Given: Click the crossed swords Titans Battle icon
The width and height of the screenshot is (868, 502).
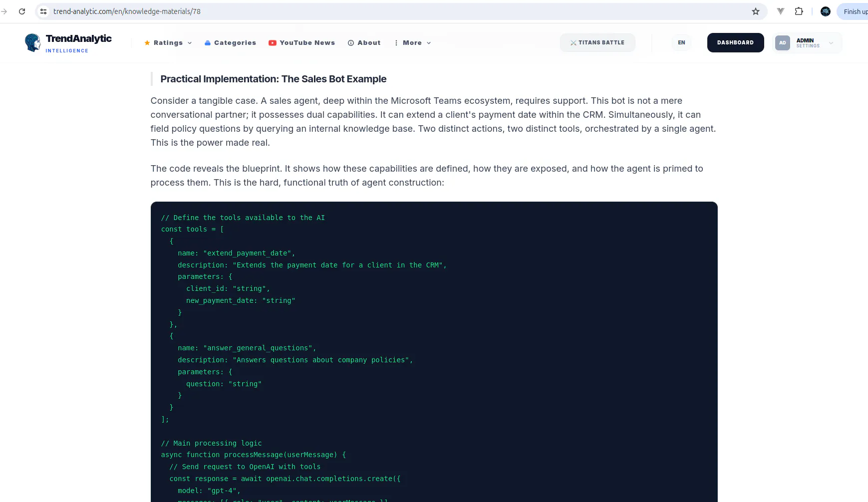Looking at the screenshot, I should [574, 43].
